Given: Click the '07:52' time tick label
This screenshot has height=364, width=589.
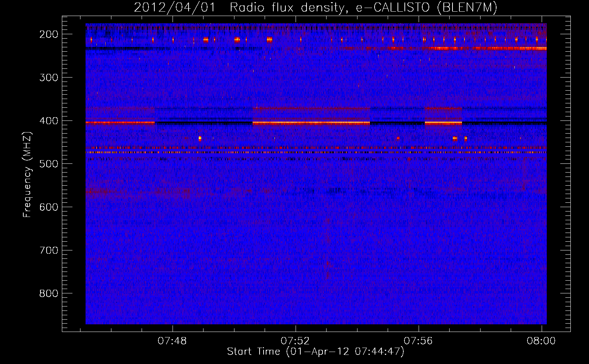Looking at the screenshot, I should 295,341.
